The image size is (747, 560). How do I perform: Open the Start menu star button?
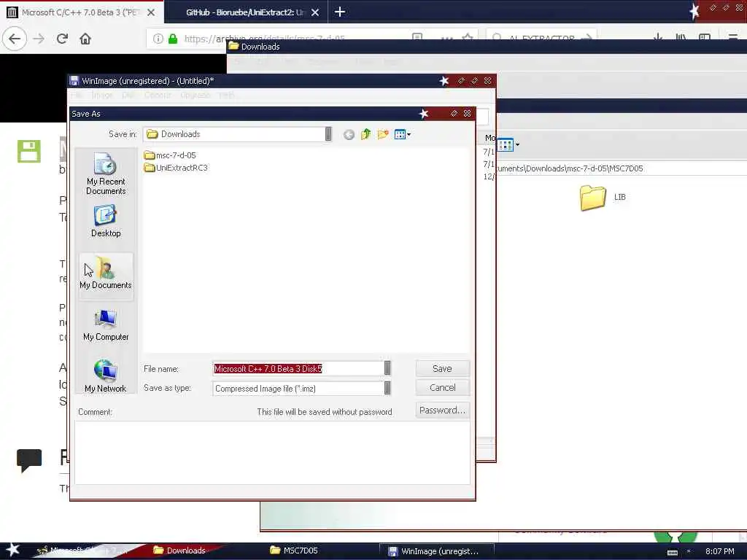[13, 550]
